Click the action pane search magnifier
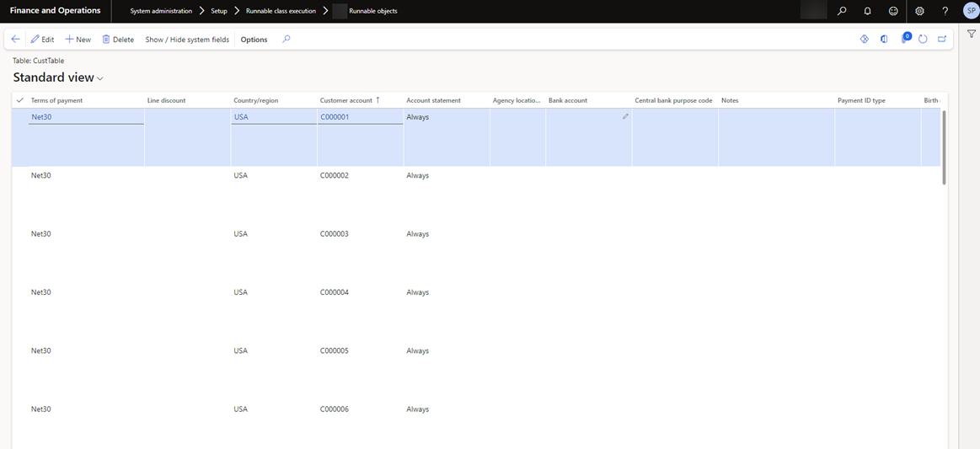 (287, 39)
